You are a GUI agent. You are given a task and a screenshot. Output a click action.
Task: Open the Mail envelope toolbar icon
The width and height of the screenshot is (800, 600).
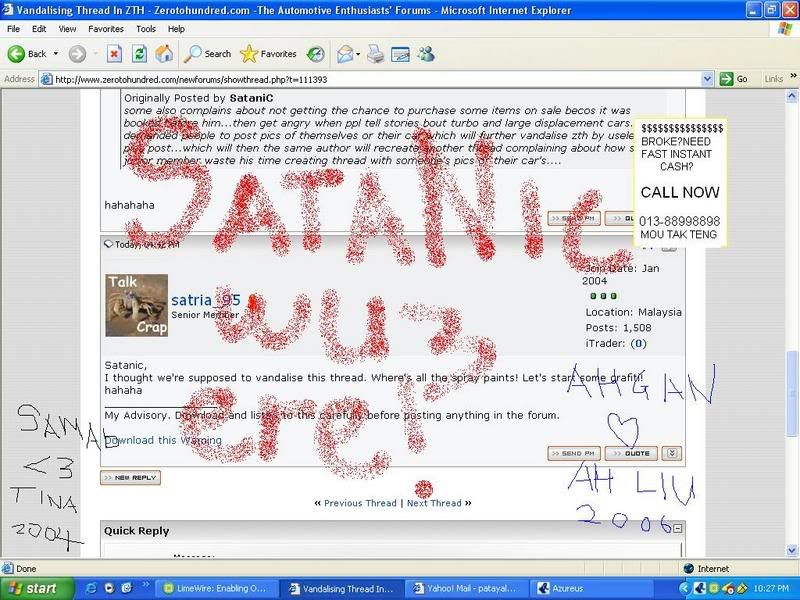coord(345,54)
